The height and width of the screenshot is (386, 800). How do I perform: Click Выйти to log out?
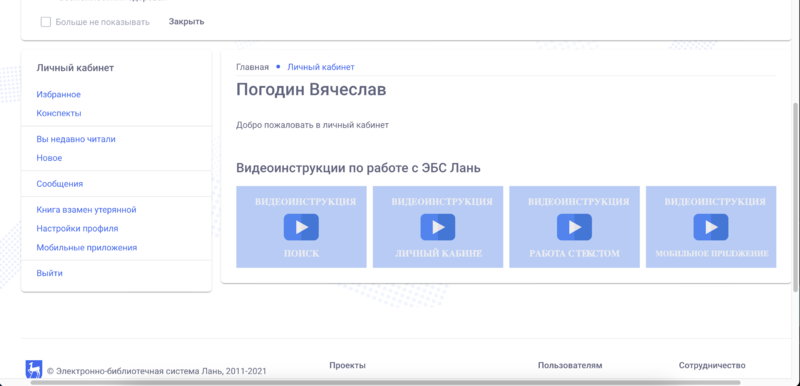coord(49,273)
